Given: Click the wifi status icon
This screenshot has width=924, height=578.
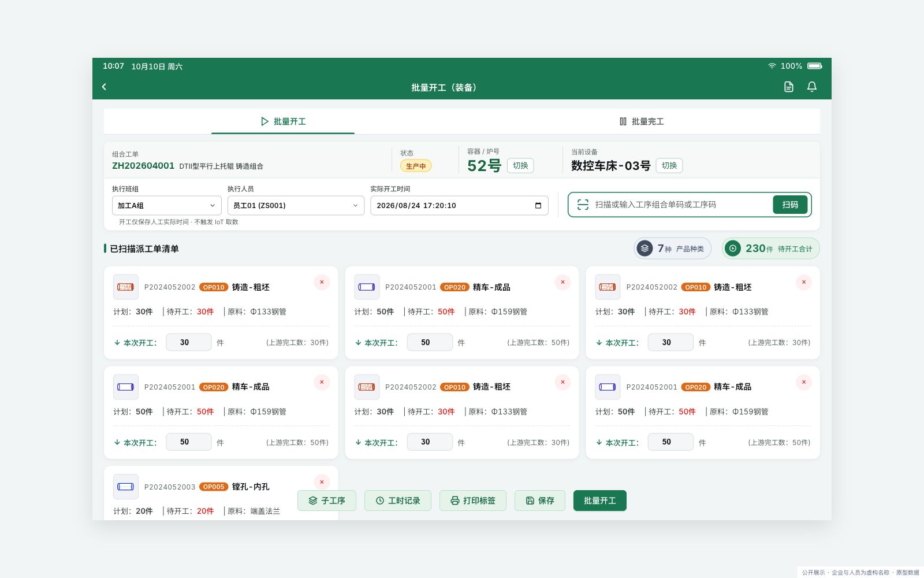Looking at the screenshot, I should point(772,66).
